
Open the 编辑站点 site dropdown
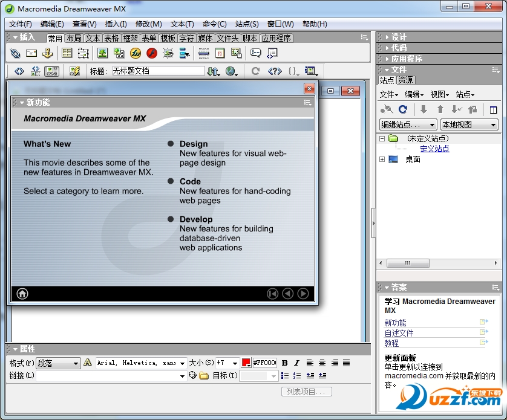click(x=408, y=124)
